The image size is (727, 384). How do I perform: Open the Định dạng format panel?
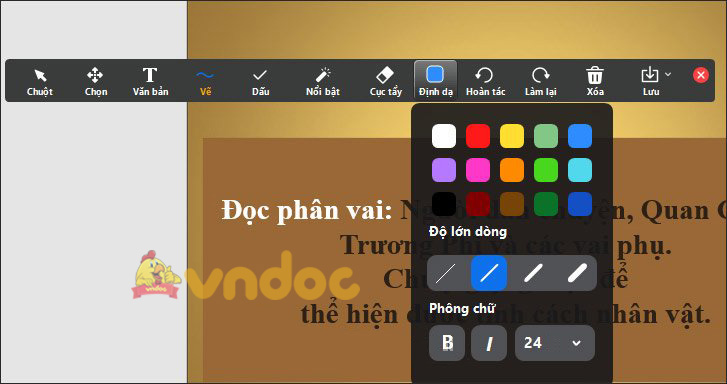tap(435, 80)
